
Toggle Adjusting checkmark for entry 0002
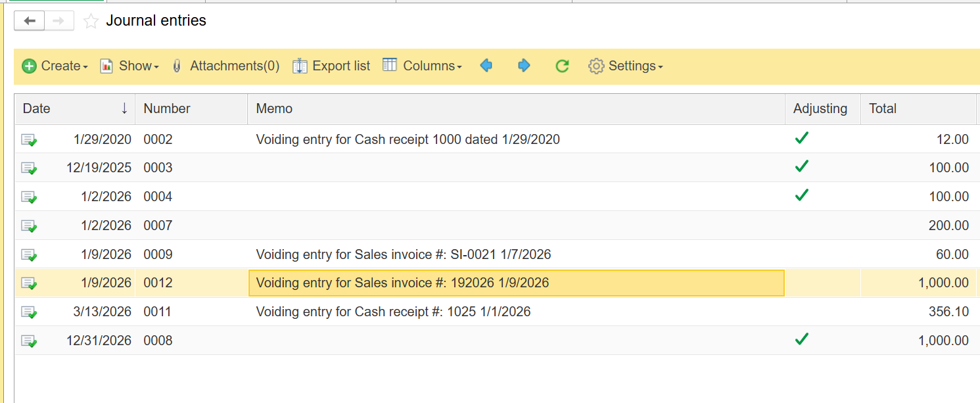pyautogui.click(x=801, y=138)
